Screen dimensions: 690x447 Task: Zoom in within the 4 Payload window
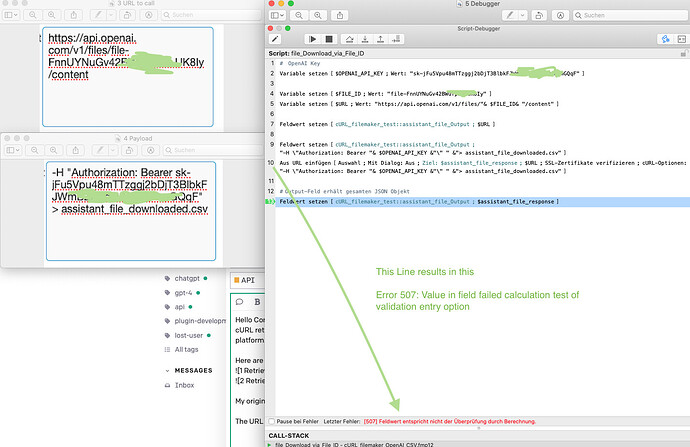click(54, 150)
